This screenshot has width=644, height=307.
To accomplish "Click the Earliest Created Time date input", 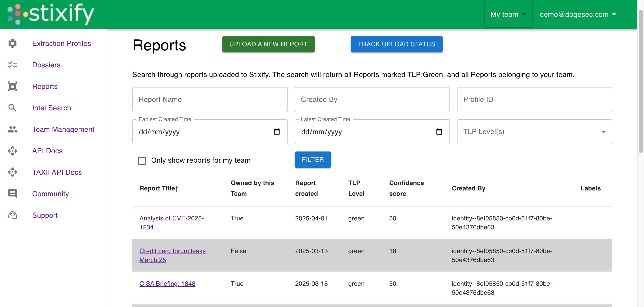I will click(210, 132).
